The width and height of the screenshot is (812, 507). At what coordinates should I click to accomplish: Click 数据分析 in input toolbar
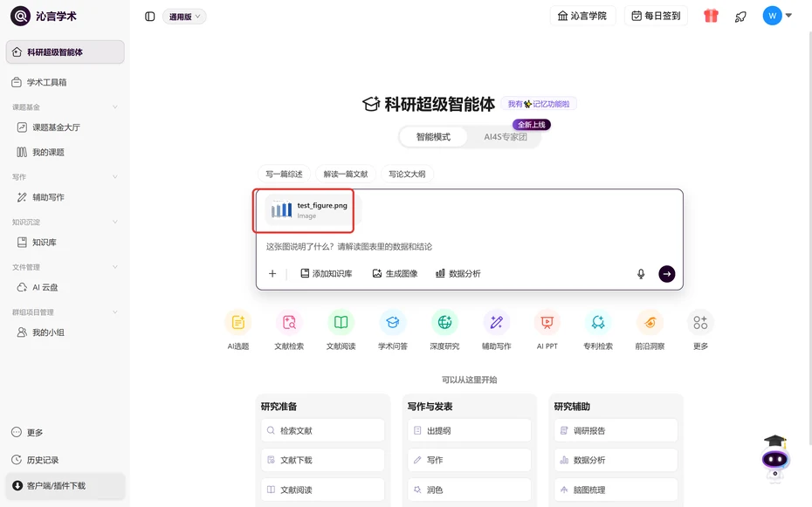click(458, 274)
